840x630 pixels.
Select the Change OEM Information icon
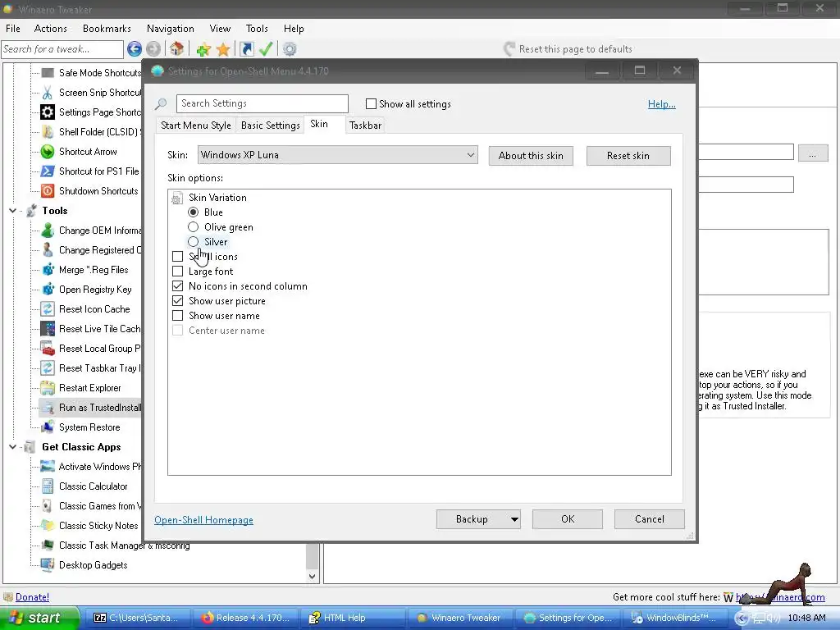coord(47,231)
